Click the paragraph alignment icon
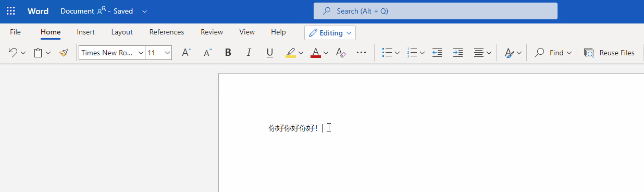Viewport: 644px width, 192px height. 478,53
